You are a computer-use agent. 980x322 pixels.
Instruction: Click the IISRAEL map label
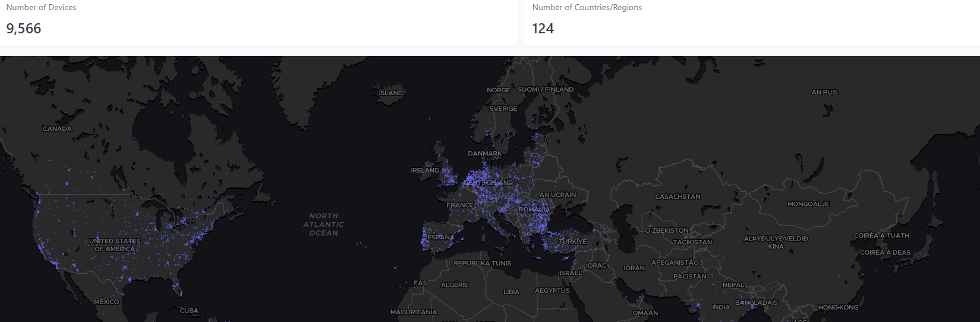(570, 273)
